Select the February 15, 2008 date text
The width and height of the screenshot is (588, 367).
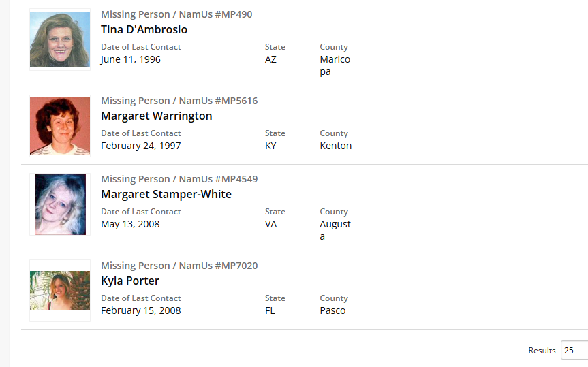[x=141, y=310]
